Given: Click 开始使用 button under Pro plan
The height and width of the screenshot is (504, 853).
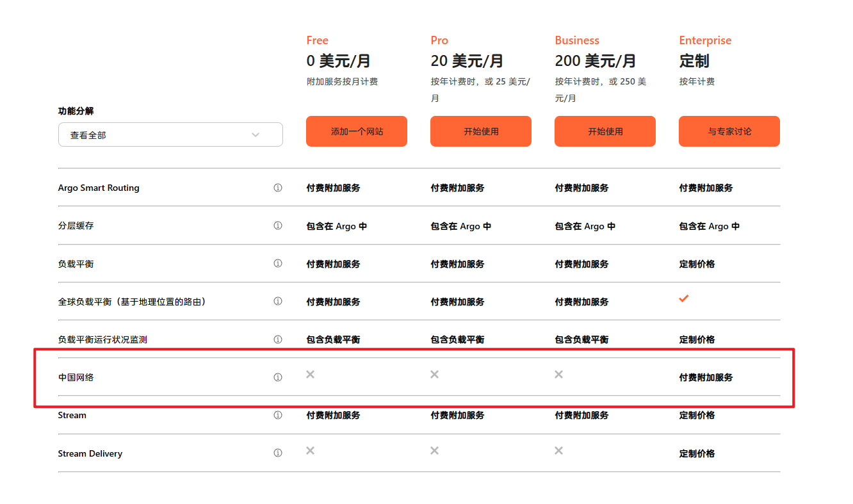Looking at the screenshot, I should pyautogui.click(x=481, y=131).
